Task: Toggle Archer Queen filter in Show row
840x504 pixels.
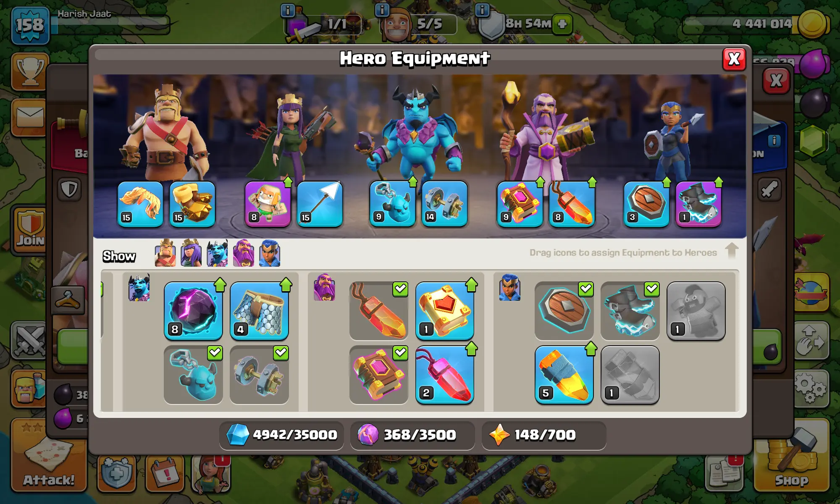Action: (x=191, y=253)
